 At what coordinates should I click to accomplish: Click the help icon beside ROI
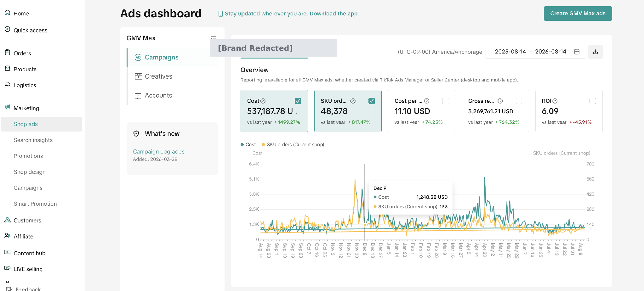click(x=555, y=101)
